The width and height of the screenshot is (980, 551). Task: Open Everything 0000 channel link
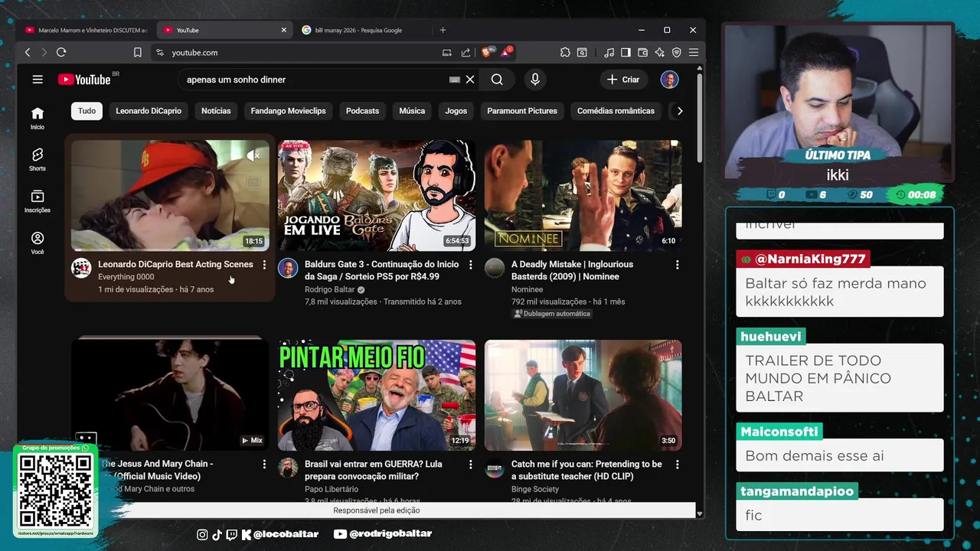point(126,277)
